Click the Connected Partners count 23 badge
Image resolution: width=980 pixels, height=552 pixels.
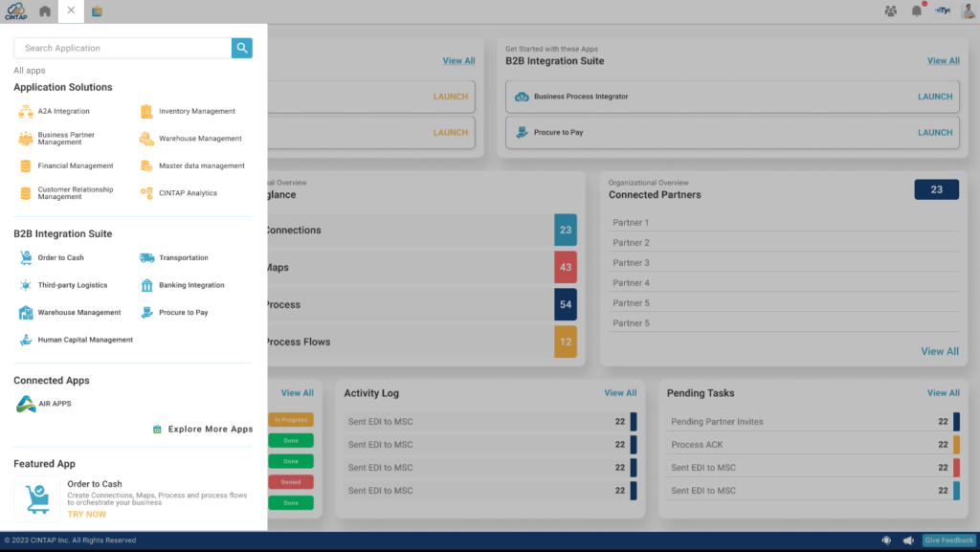[936, 189]
